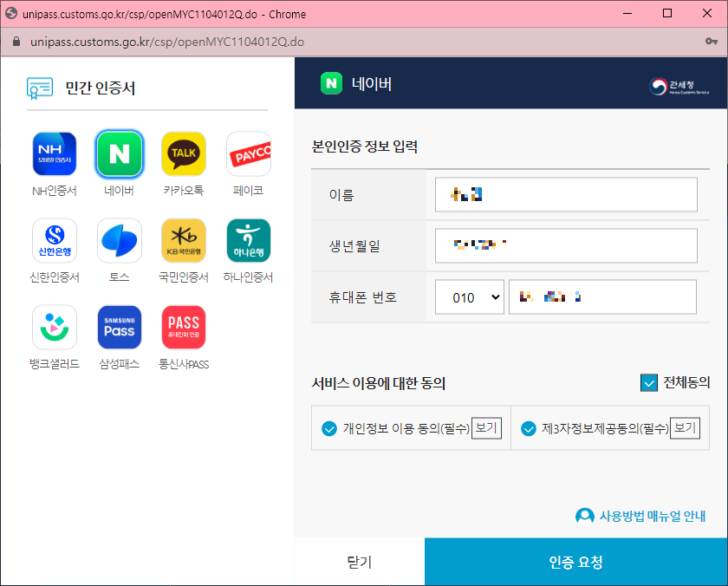The image size is (728, 586).
Task: Select the 신한인증서 icon
Action: [x=55, y=240]
